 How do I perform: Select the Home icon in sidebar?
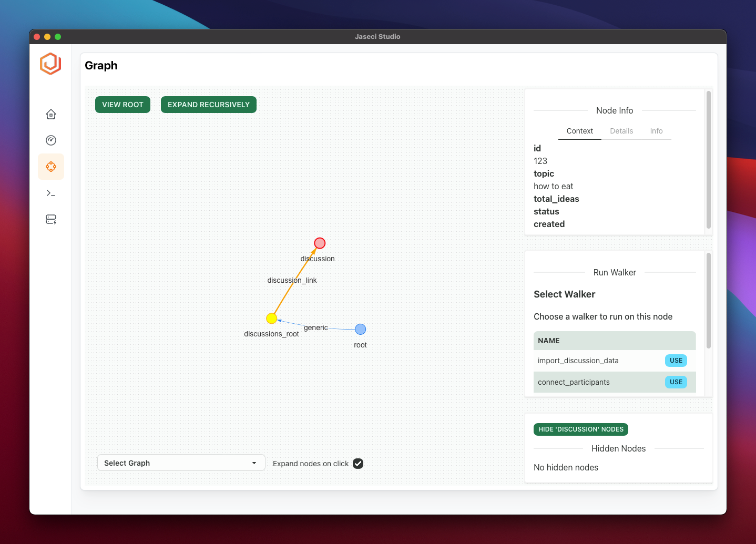coord(50,114)
